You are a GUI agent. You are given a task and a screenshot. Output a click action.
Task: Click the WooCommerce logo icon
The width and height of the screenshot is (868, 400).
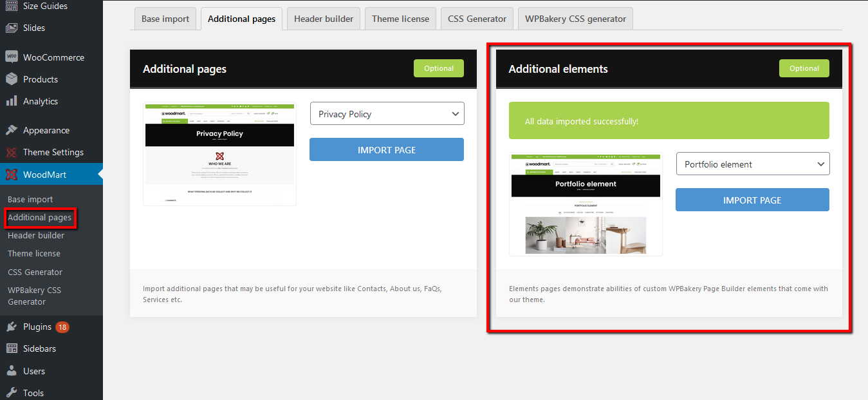coord(12,57)
